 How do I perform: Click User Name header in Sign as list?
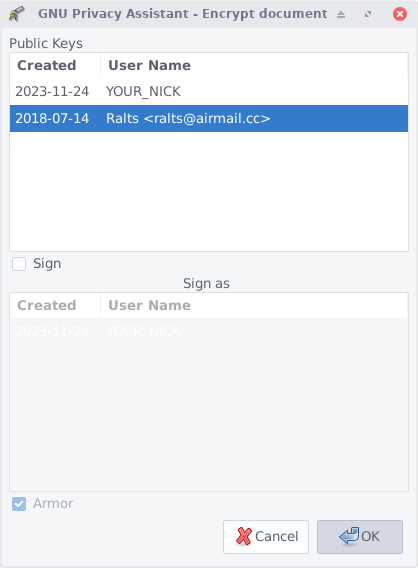tap(254, 305)
